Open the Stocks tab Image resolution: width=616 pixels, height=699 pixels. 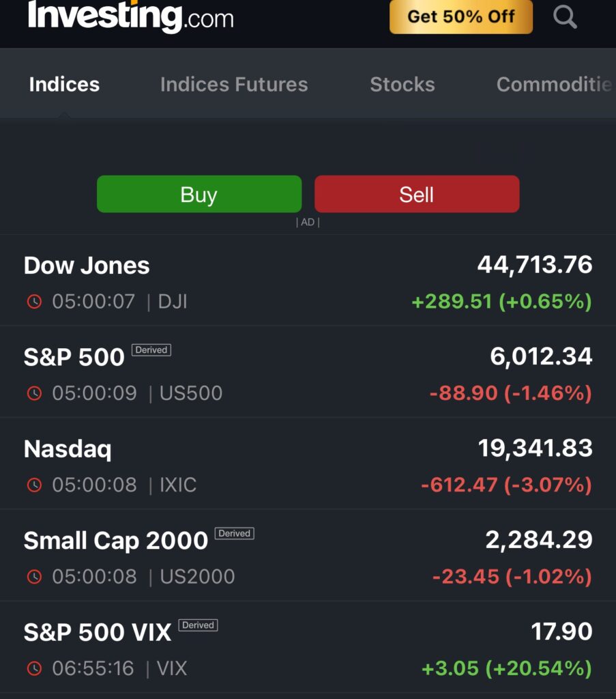click(x=402, y=85)
